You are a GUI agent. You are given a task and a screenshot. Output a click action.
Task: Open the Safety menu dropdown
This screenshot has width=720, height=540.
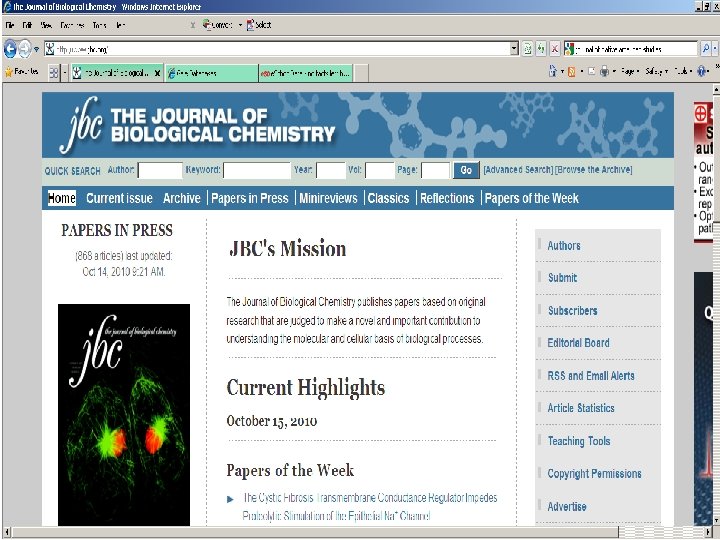click(656, 71)
